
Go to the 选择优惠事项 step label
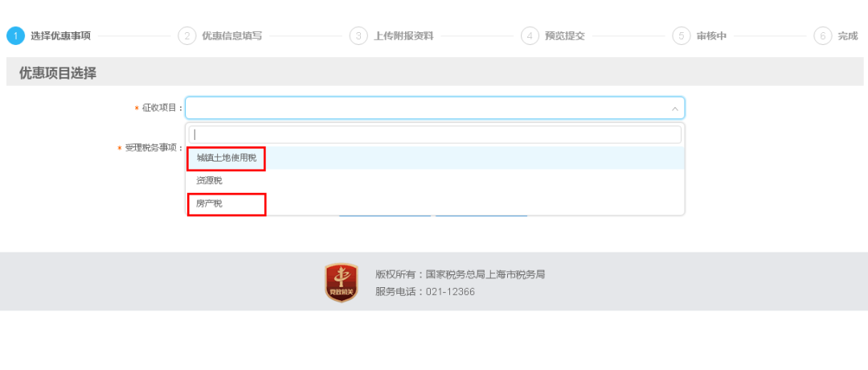point(60,36)
